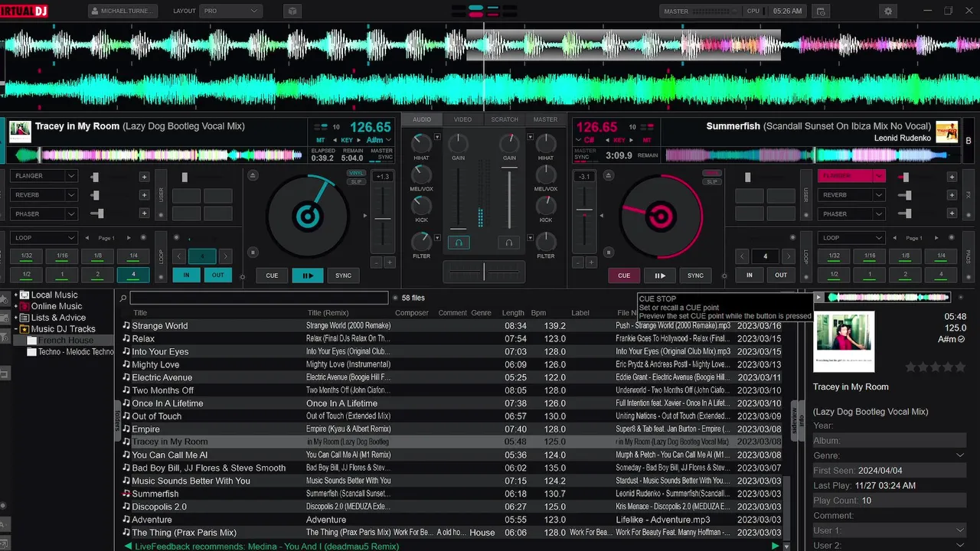This screenshot has width=980, height=551.
Task: Select Lists & Advice folder
Action: pyautogui.click(x=58, y=318)
